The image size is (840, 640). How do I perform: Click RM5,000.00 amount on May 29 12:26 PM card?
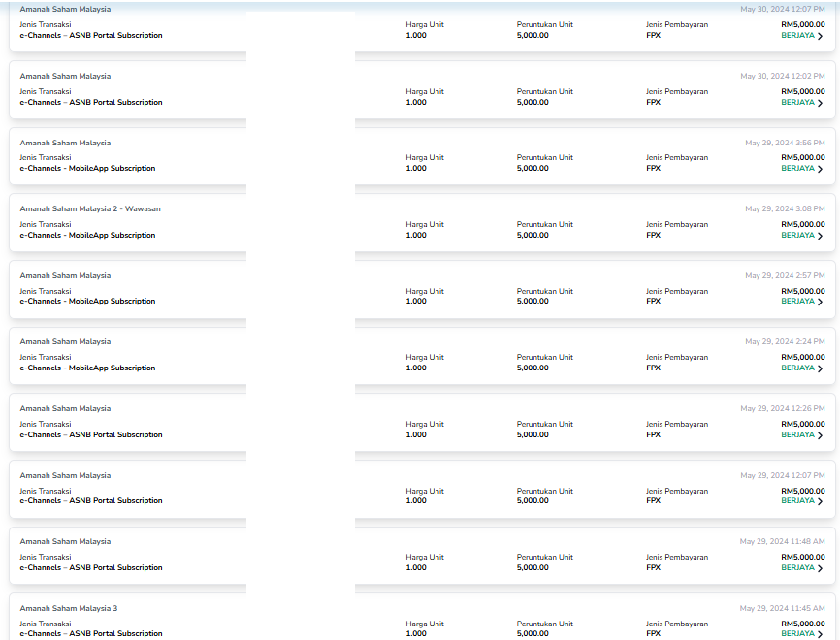point(803,424)
